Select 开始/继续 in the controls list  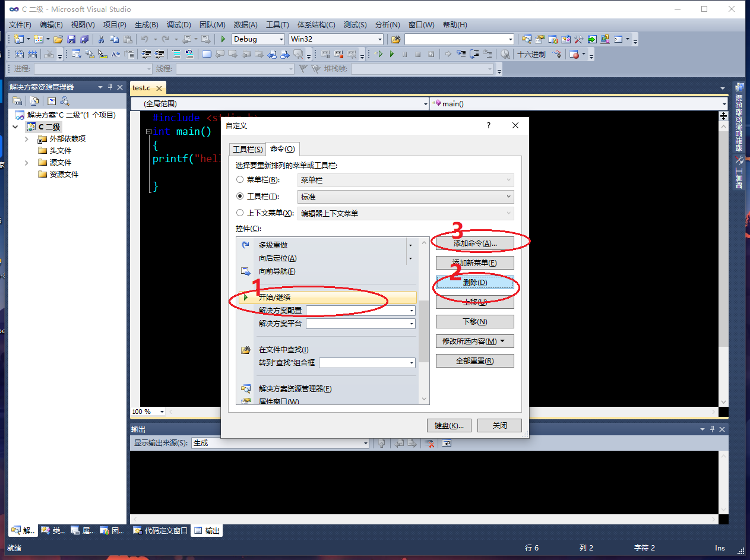(327, 298)
